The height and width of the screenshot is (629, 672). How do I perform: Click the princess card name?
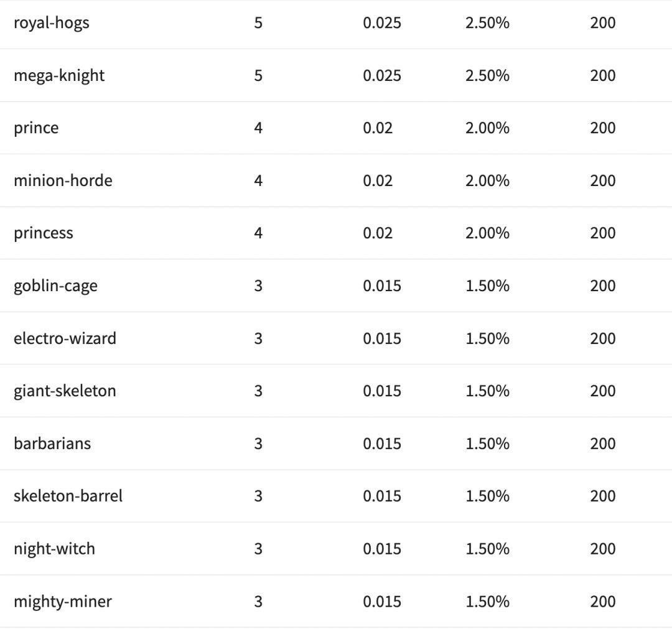click(x=44, y=233)
